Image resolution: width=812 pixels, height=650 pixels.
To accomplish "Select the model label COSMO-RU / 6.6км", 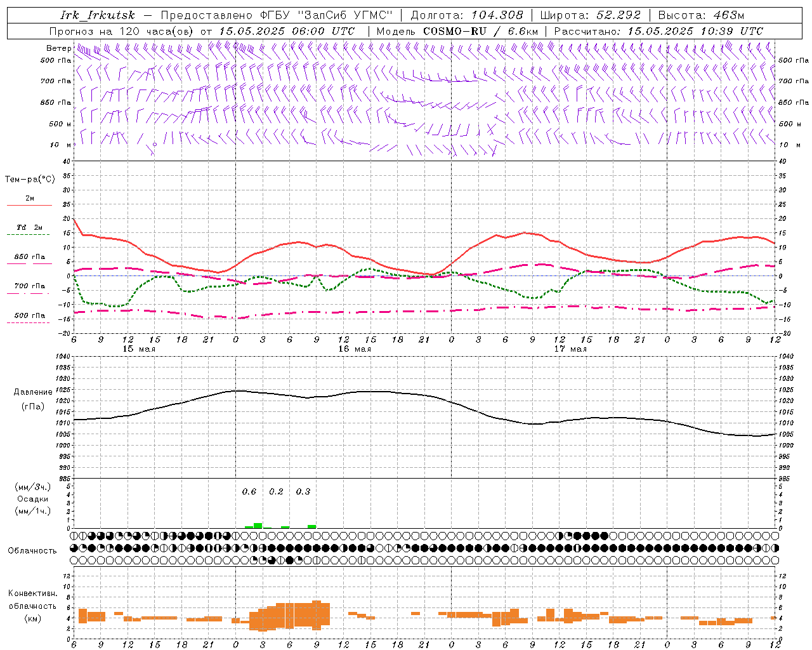I will tap(481, 31).
